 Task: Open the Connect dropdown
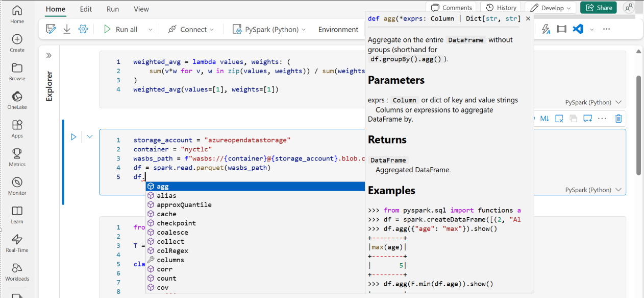191,30
